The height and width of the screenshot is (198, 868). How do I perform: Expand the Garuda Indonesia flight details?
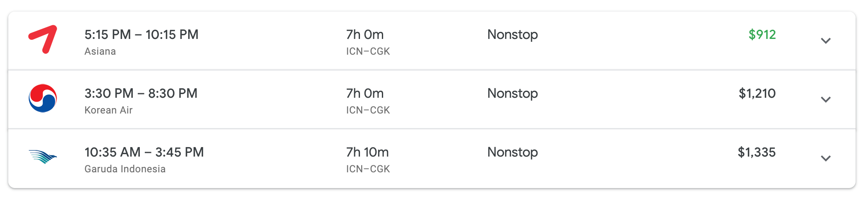pos(825,158)
